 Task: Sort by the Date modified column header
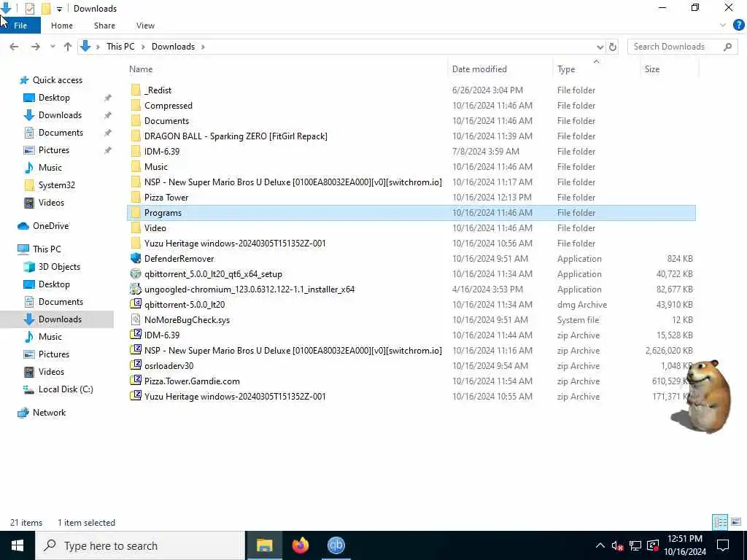click(x=500, y=69)
